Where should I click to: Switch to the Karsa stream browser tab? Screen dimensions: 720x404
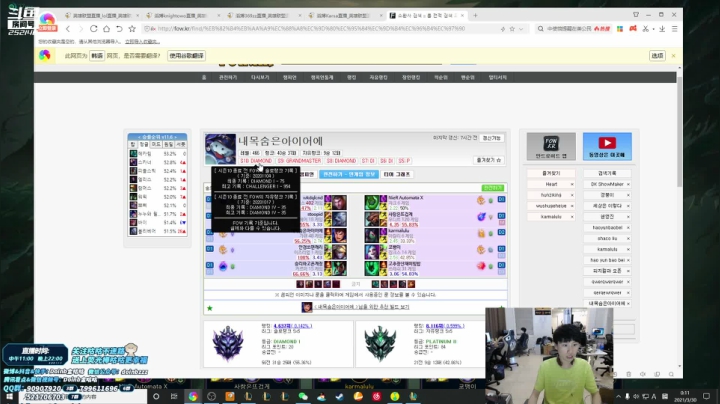click(343, 16)
